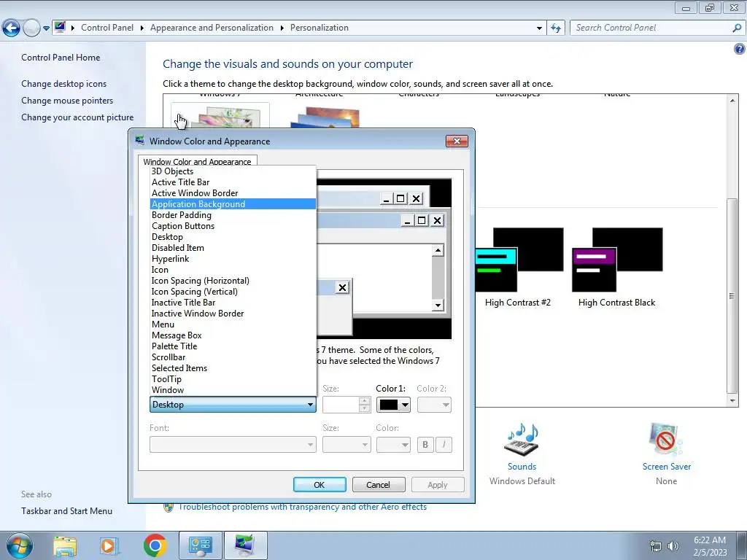Open the Help question mark icon

[739, 49]
